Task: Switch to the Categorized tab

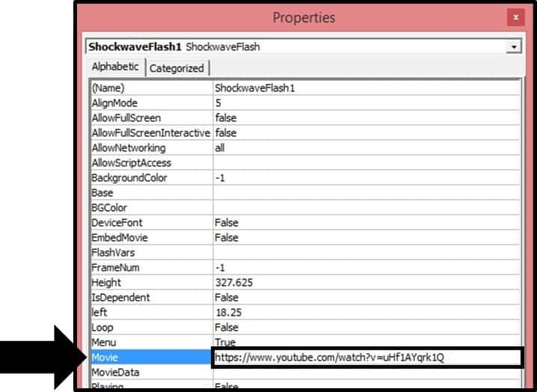Action: pyautogui.click(x=177, y=68)
